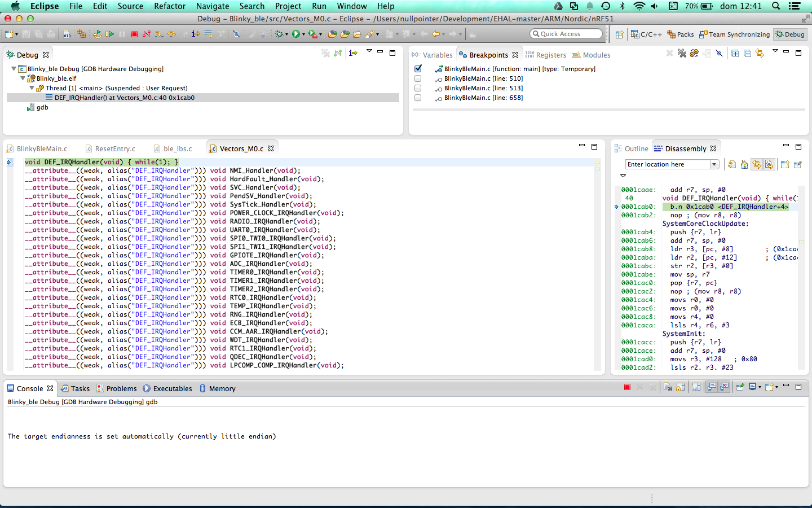Click Link with Debug View icon
Image resolution: width=812 pixels, height=508 pixels.
[760, 53]
